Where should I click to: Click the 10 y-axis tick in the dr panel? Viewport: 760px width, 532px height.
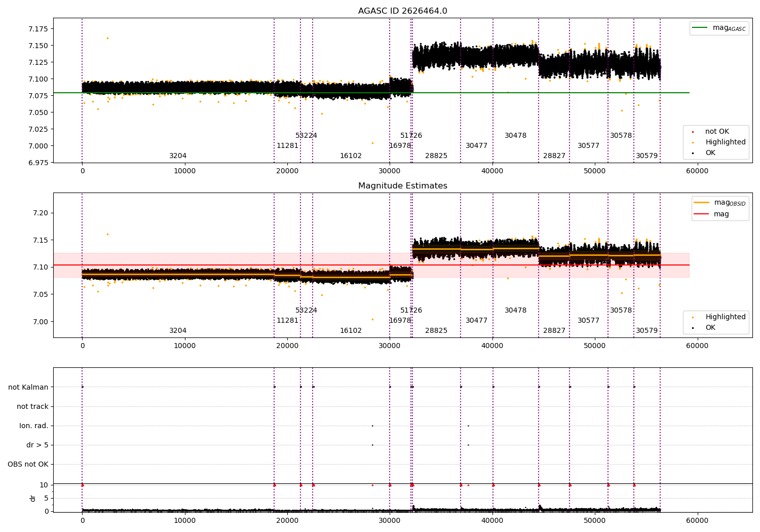point(44,485)
